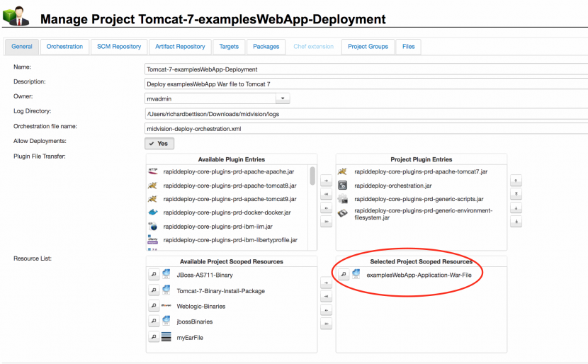
Task: Click magnifier icon for examplesWebApp-Application-War-File
Action: pyautogui.click(x=343, y=275)
